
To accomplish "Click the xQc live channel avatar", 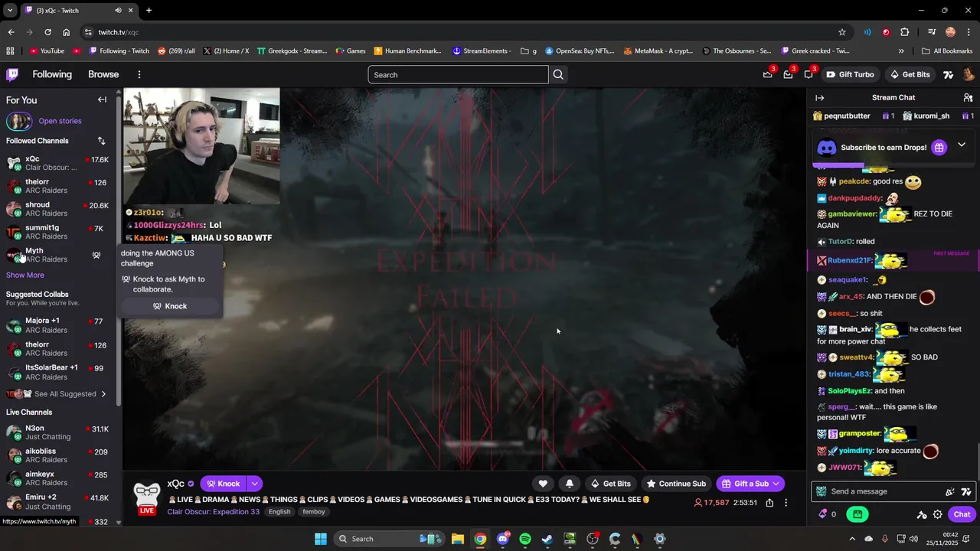I will click(147, 497).
